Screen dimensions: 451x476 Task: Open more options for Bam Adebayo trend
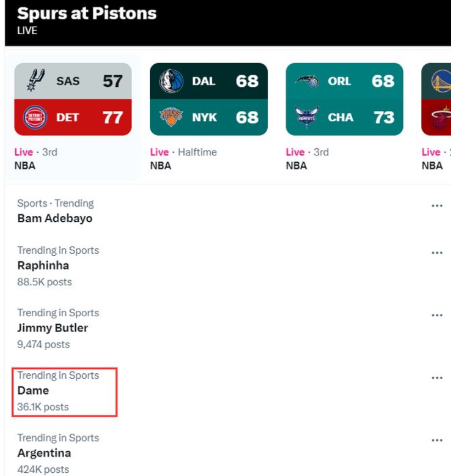[437, 206]
